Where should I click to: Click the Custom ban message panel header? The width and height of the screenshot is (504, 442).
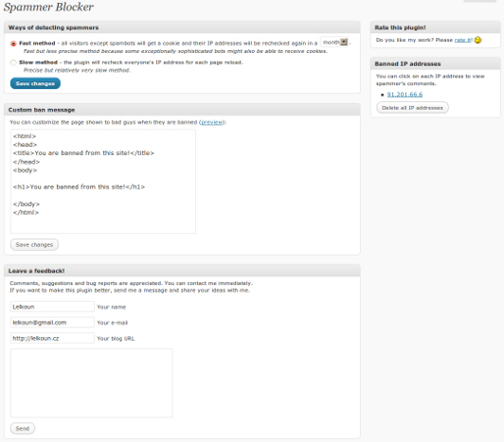[x=182, y=110]
